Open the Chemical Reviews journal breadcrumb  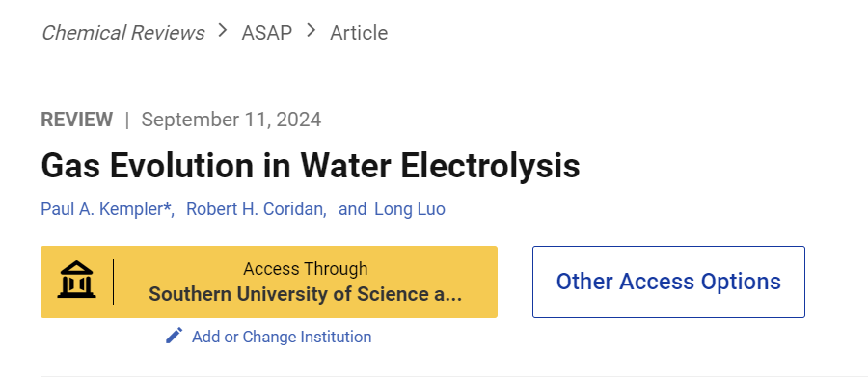pos(122,33)
